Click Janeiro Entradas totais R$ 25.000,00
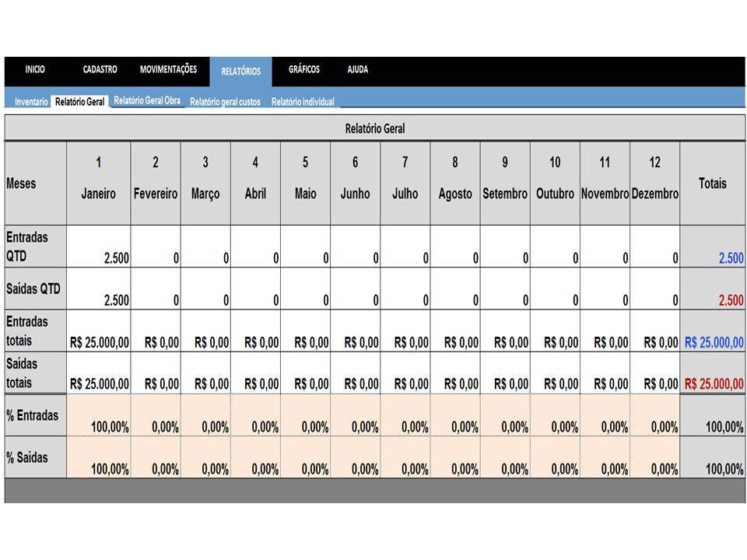This screenshot has width=747, height=560. 99,331
